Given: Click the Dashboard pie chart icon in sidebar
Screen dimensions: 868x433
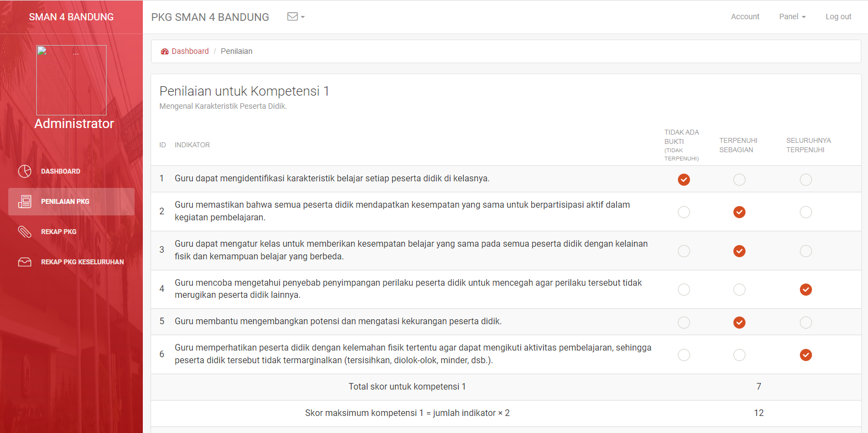Looking at the screenshot, I should (x=25, y=171).
